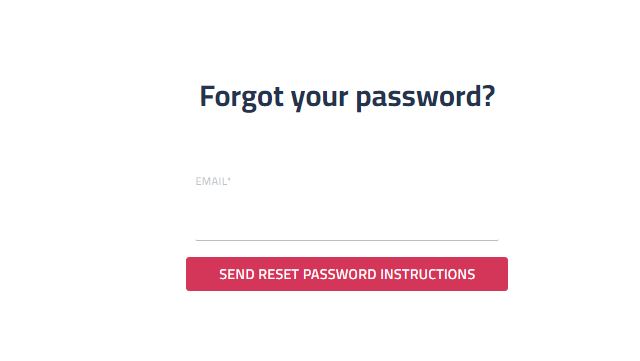
Task: Click the word 'INSTRUCTIONS' on red button
Action: click(428, 274)
